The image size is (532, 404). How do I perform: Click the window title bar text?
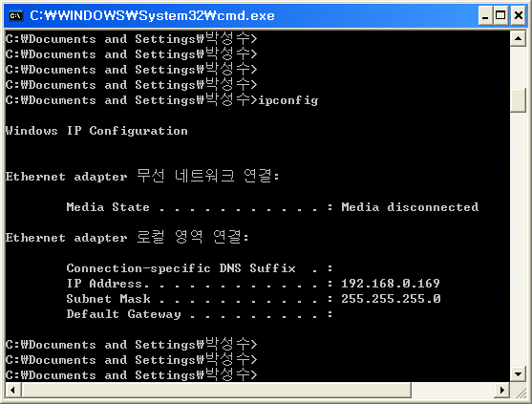click(x=152, y=15)
